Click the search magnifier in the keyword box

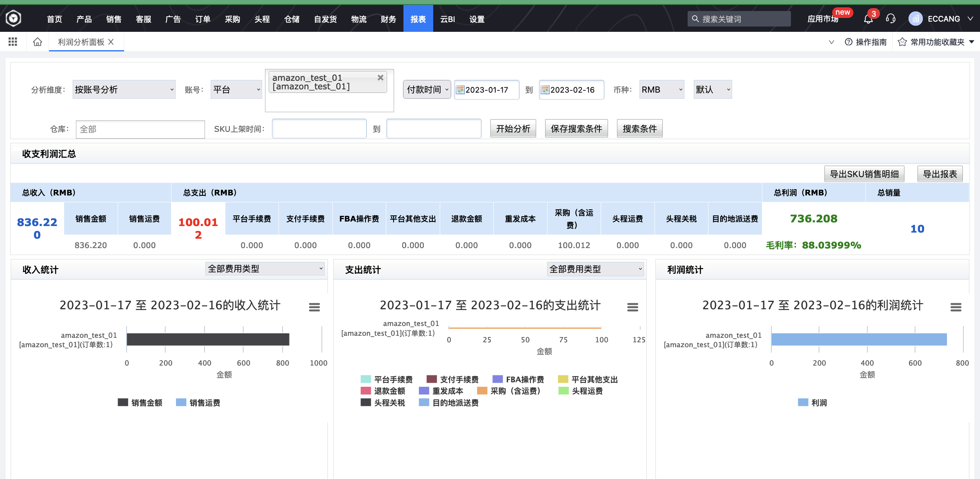(x=695, y=18)
